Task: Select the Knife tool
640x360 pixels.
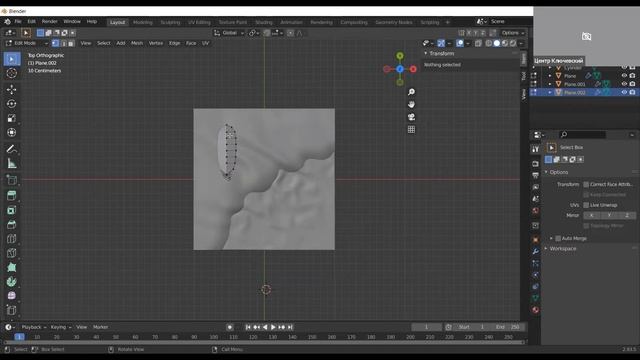Action: (12, 253)
